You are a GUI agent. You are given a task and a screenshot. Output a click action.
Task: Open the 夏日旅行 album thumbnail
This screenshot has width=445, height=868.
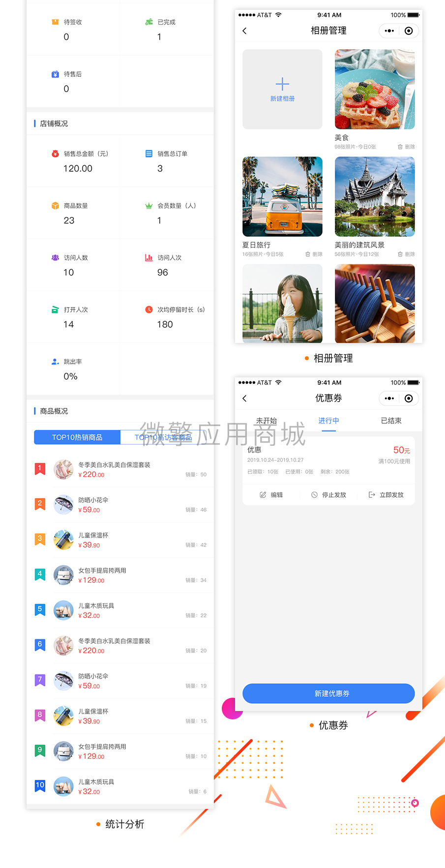pos(282,196)
